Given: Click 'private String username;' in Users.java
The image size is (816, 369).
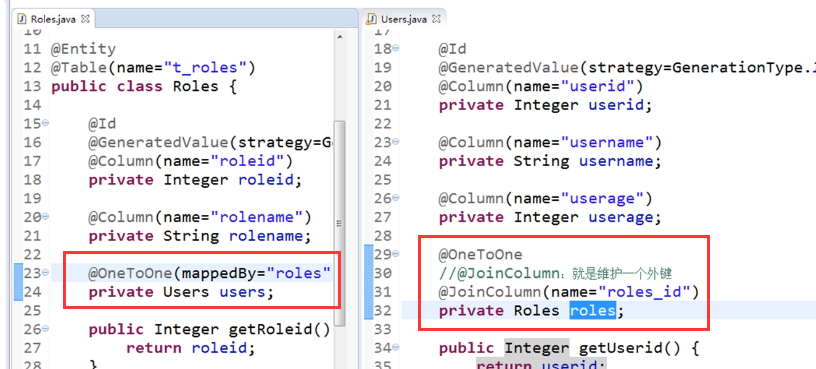Looking at the screenshot, I should pyautogui.click(x=550, y=161).
